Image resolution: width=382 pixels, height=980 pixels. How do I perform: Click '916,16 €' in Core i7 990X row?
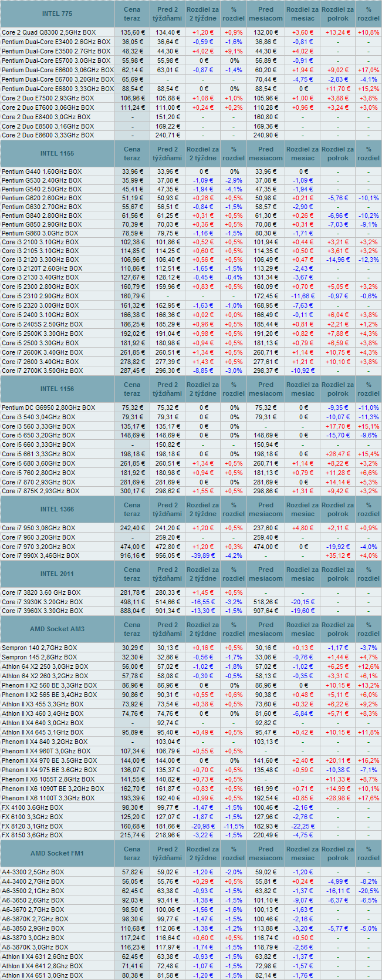[132, 555]
